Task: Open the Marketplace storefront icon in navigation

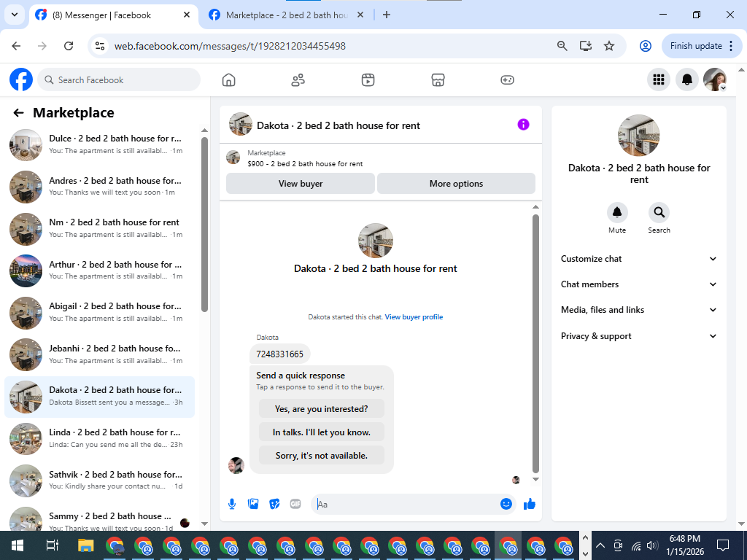Action: (438, 79)
